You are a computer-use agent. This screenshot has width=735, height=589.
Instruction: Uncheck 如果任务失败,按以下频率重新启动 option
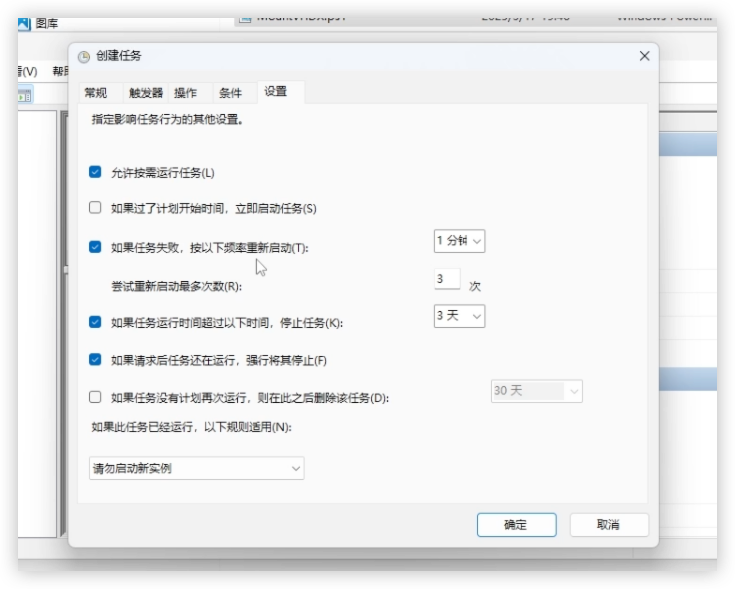(95, 247)
